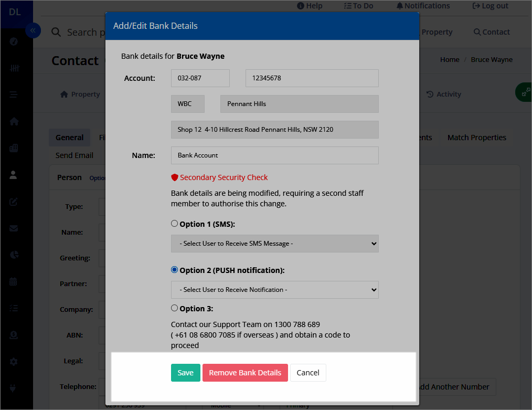Click the green Save button
The width and height of the screenshot is (532, 410).
(x=186, y=373)
